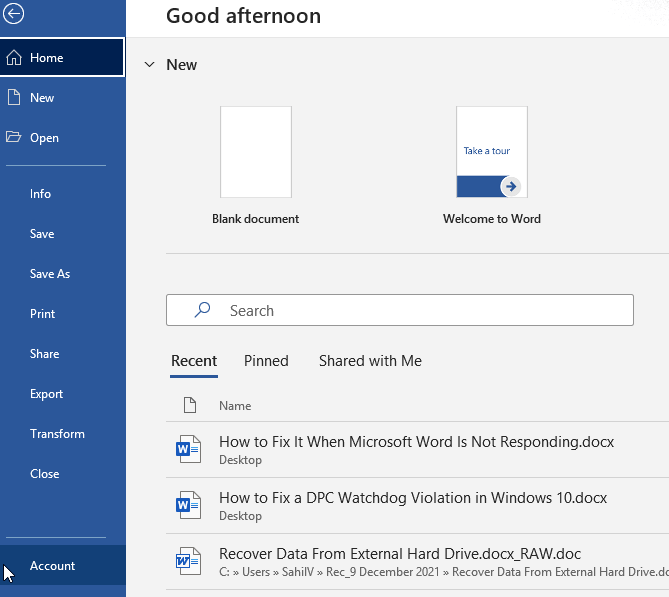
Task: Click Word icon beside DPC Watchdog Violation file
Action: point(188,505)
